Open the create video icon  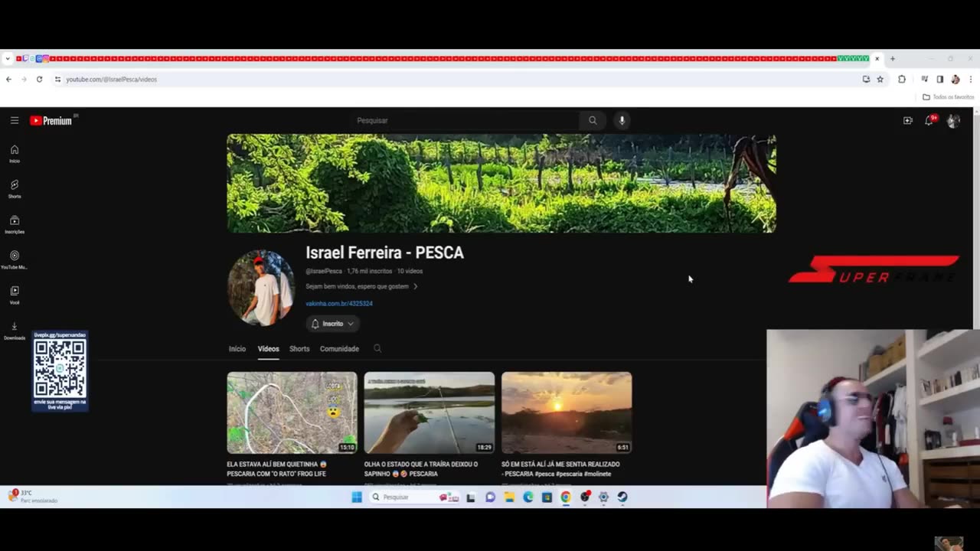pyautogui.click(x=908, y=120)
